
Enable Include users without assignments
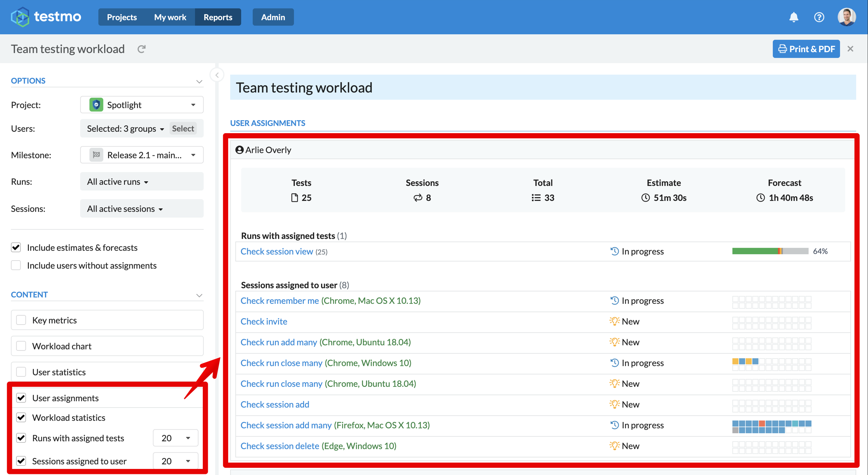[16, 265]
